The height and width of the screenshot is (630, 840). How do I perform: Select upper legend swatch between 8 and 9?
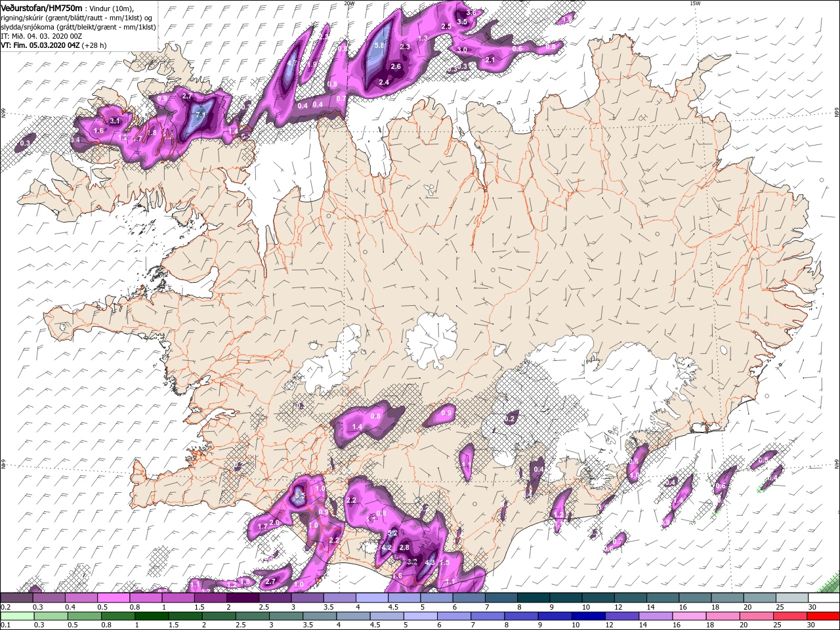[534, 598]
